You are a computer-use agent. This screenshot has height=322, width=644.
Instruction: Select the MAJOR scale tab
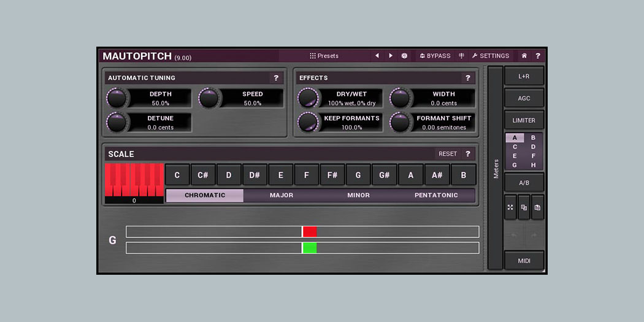coord(282,195)
